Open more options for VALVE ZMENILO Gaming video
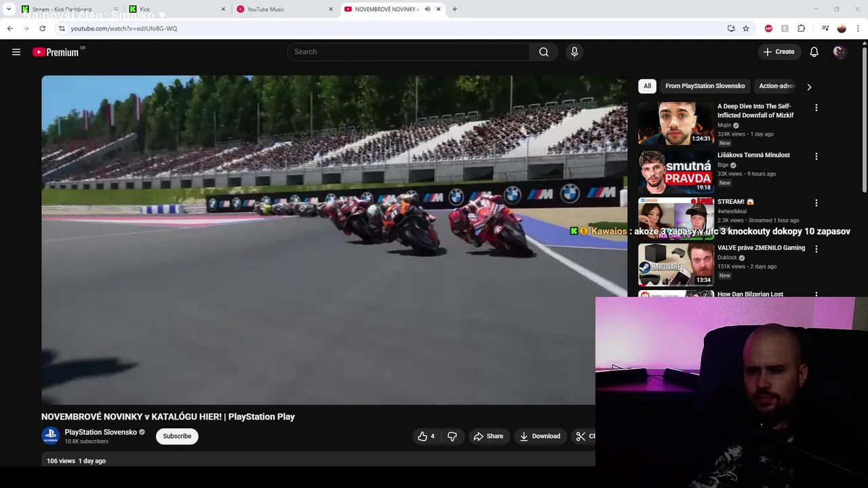Image resolution: width=868 pixels, height=488 pixels. click(x=816, y=249)
